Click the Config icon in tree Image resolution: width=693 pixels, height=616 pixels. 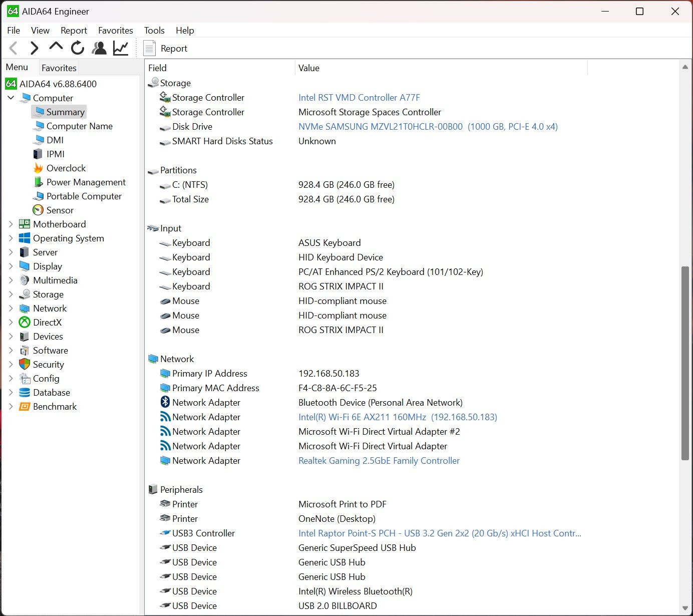coord(25,379)
